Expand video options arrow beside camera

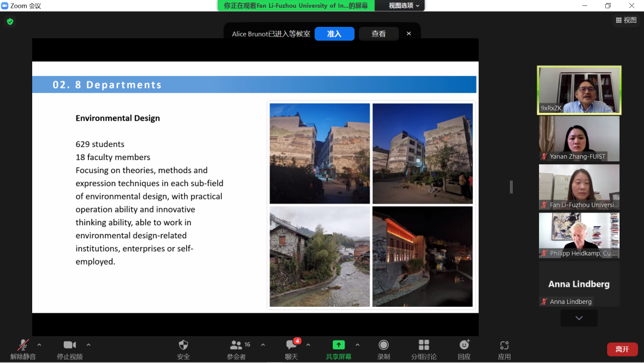[89, 345]
